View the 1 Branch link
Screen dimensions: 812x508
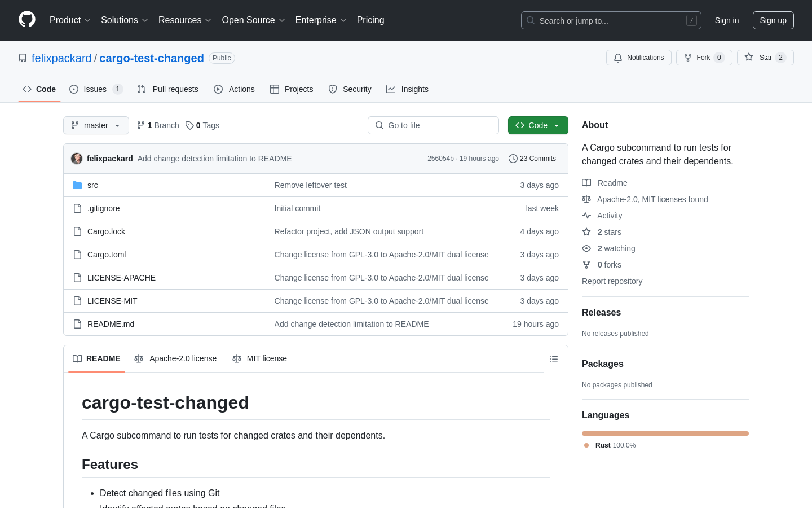tap(158, 125)
